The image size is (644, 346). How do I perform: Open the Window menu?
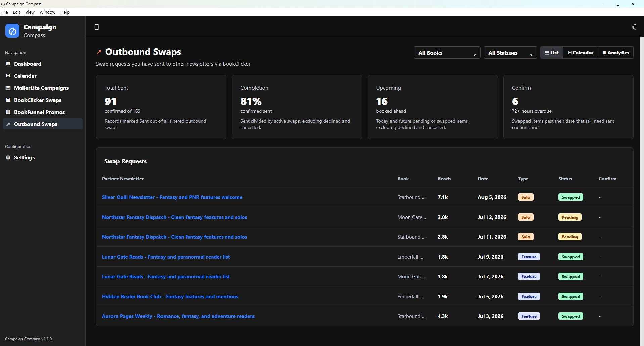[x=47, y=12]
